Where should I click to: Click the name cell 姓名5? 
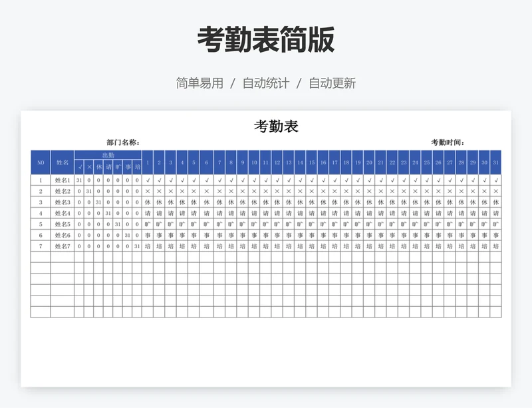pyautogui.click(x=63, y=224)
